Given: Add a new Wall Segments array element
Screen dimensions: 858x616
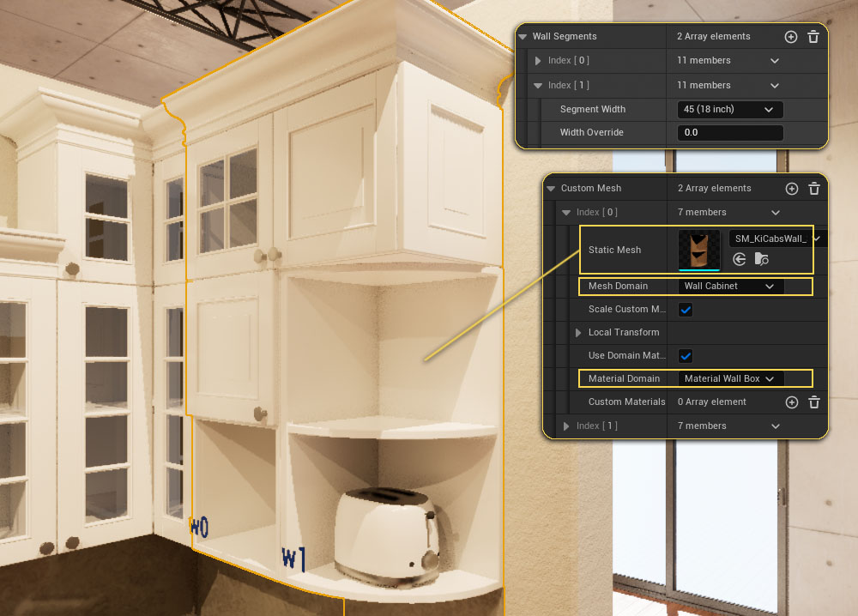Looking at the screenshot, I should pyautogui.click(x=790, y=37).
